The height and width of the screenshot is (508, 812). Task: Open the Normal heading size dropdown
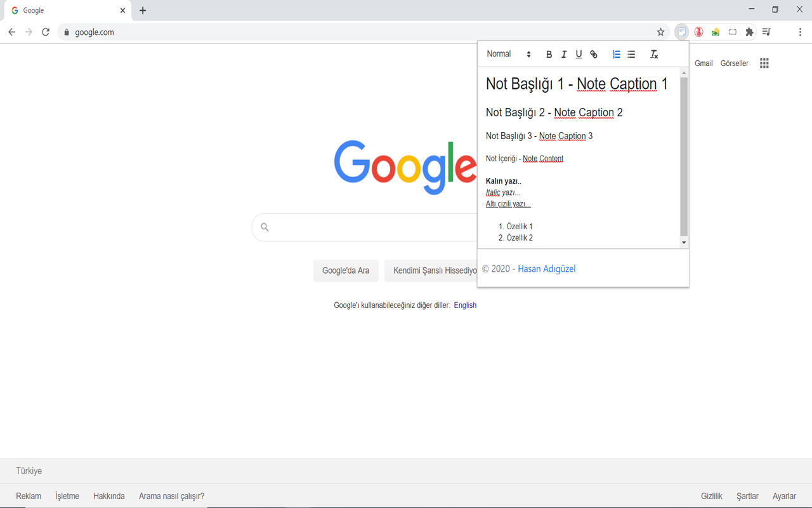pos(509,54)
